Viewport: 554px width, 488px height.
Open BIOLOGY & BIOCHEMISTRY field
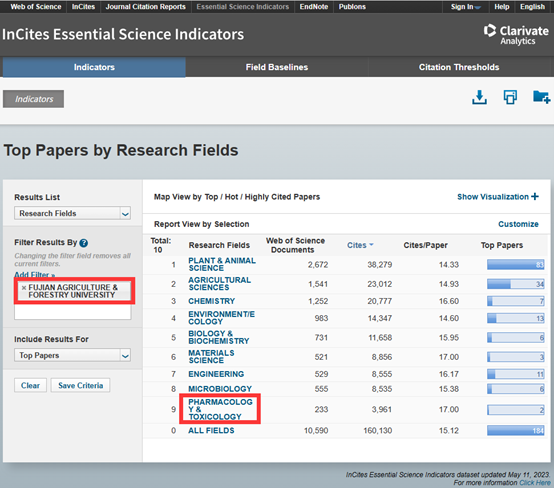point(219,337)
